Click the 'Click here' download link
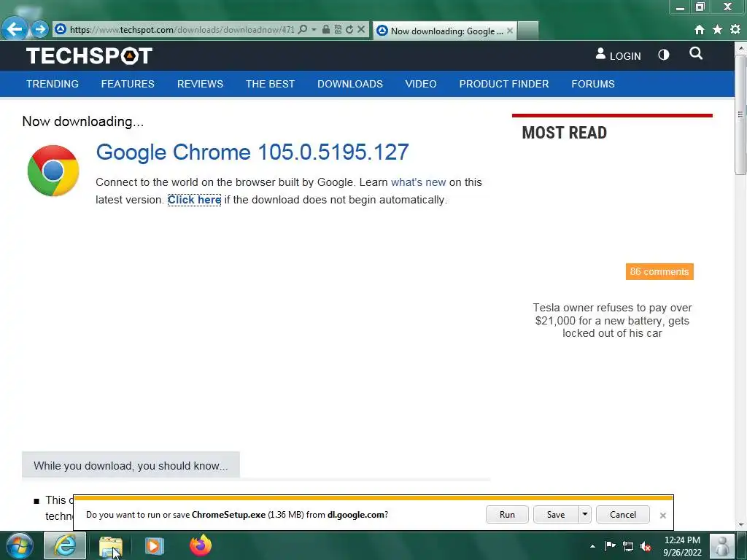Screen dimensions: 747x560 [x=194, y=200]
